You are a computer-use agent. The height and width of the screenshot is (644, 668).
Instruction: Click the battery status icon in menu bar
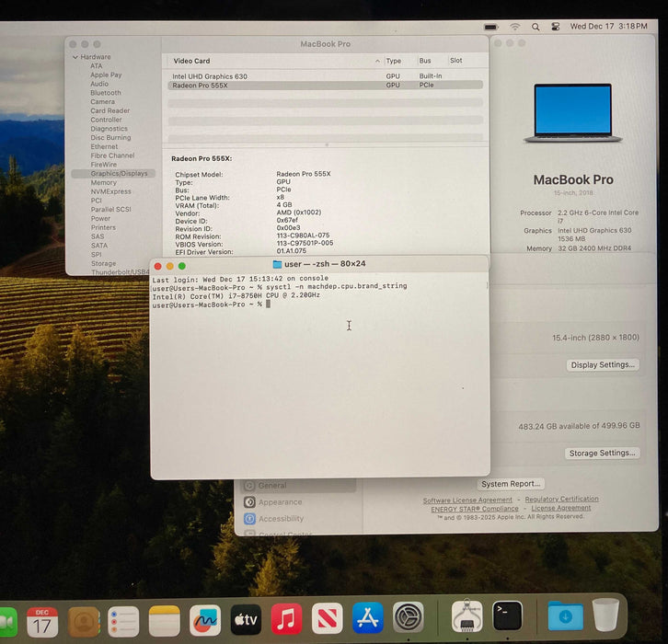pyautogui.click(x=491, y=27)
